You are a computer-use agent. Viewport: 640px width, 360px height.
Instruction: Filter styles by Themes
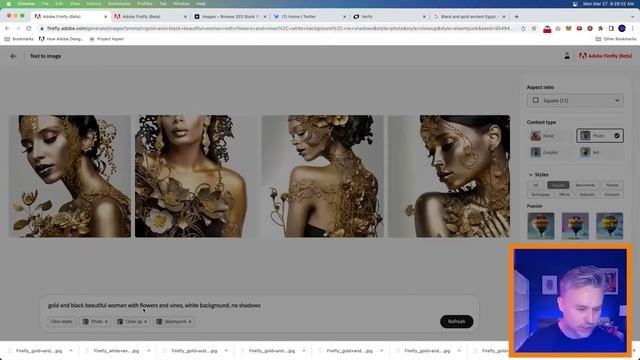click(x=612, y=185)
